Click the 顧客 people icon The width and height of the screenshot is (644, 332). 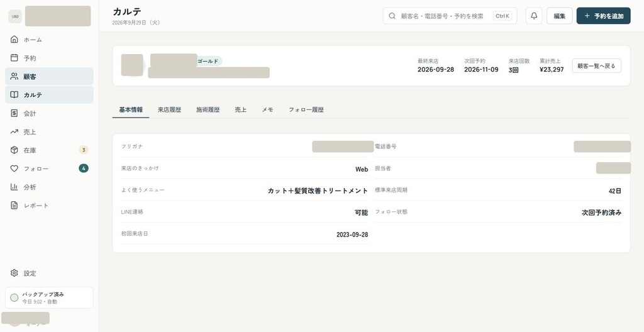tap(14, 77)
